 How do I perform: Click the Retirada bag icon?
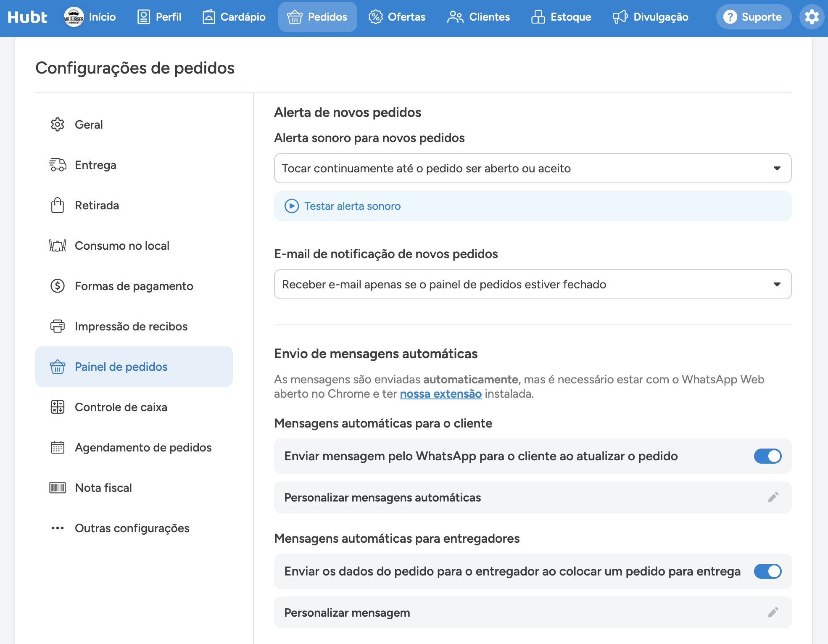58,205
